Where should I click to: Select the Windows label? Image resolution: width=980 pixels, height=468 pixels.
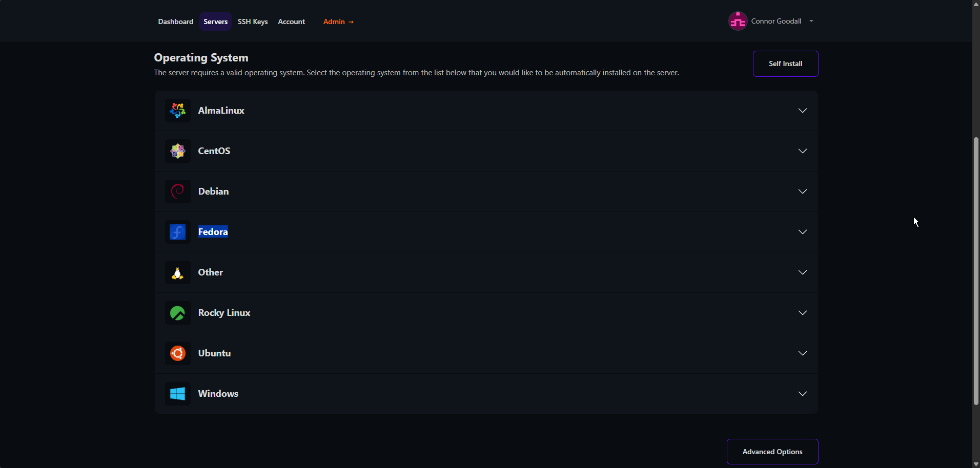click(218, 394)
